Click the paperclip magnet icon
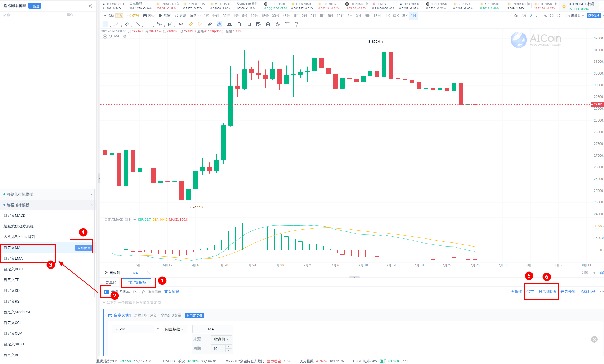This screenshot has width=604, height=364. 278,24
